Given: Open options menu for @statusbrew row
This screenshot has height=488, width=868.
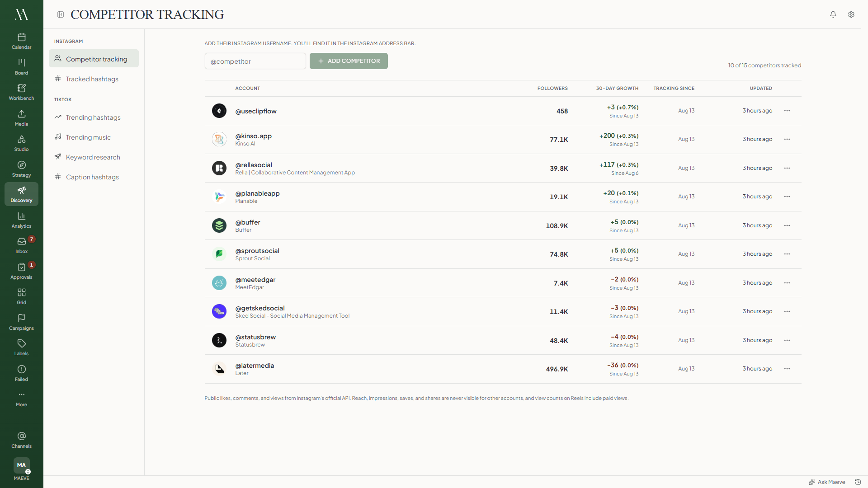Looking at the screenshot, I should (x=787, y=340).
